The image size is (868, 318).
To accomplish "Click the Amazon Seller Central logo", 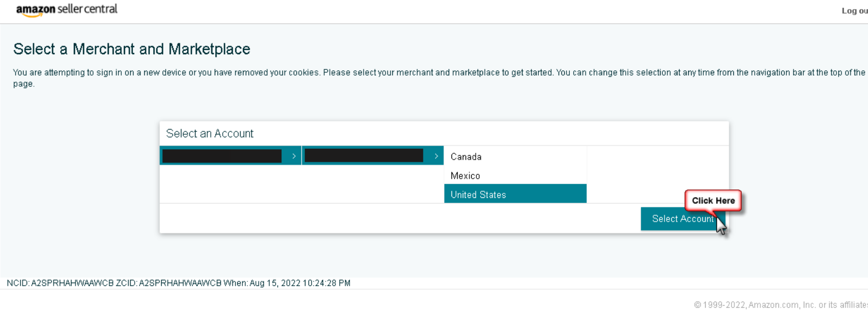I will 67,10.
